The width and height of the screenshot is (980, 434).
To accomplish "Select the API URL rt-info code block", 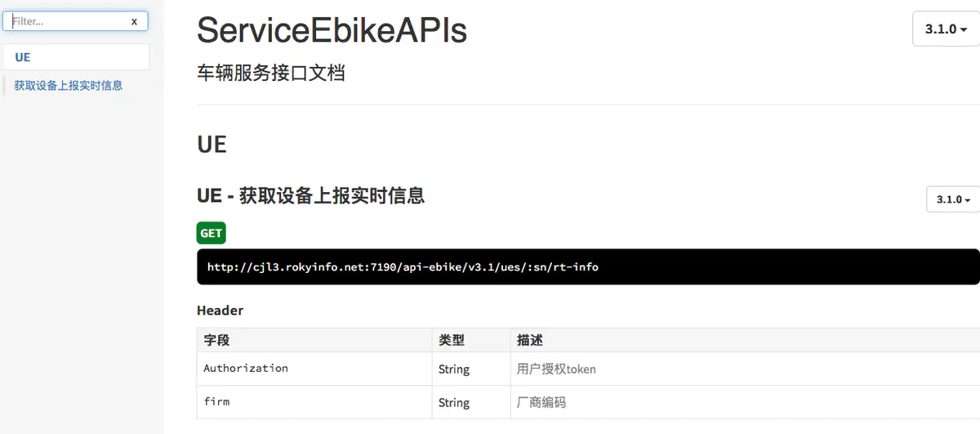I will (x=588, y=266).
